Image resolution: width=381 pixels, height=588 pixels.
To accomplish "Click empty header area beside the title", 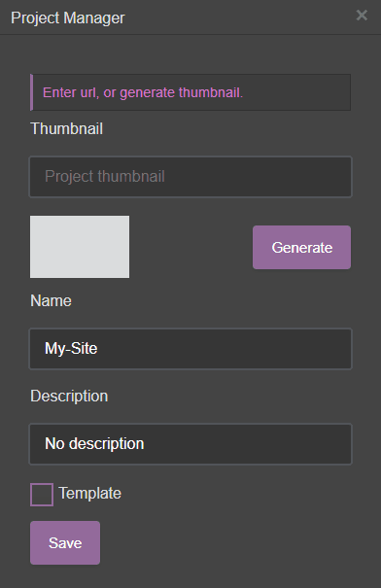I will 240,17.
